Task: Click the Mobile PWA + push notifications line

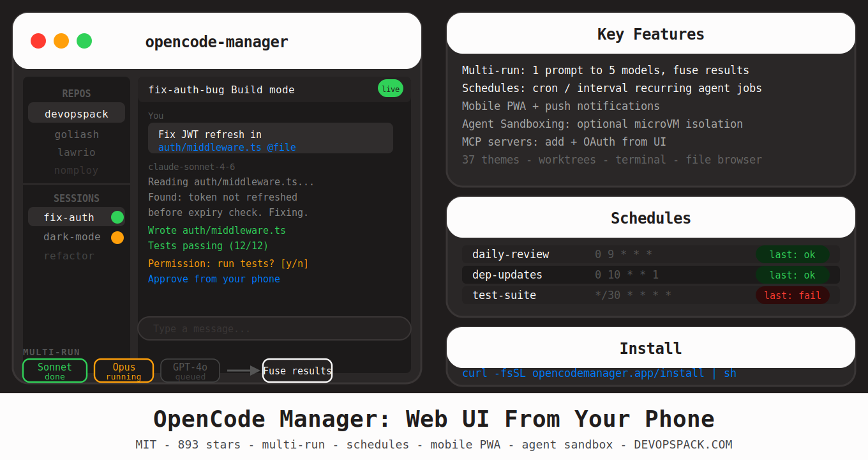Action: tap(561, 106)
